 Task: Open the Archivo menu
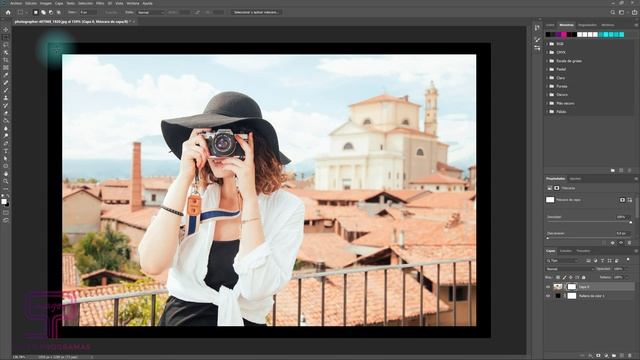tap(16, 3)
